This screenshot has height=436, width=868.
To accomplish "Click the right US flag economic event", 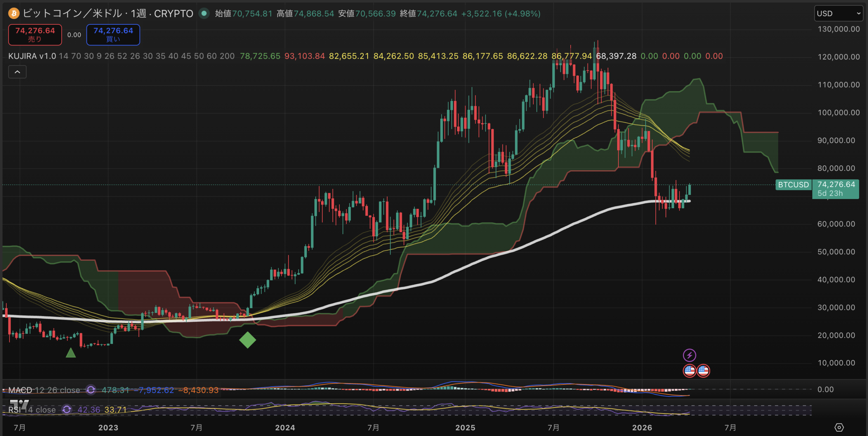I will pos(703,371).
